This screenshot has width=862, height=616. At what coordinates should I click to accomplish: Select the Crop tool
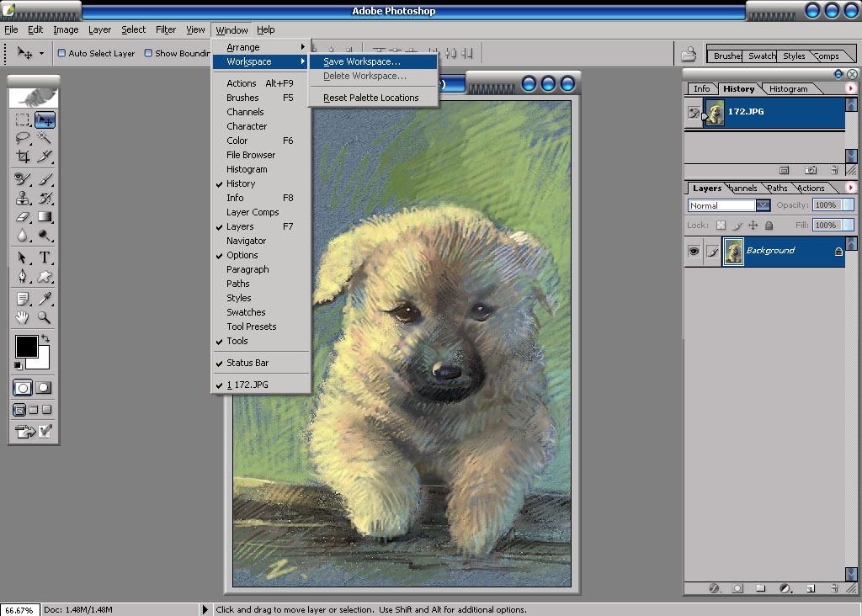coord(22,156)
